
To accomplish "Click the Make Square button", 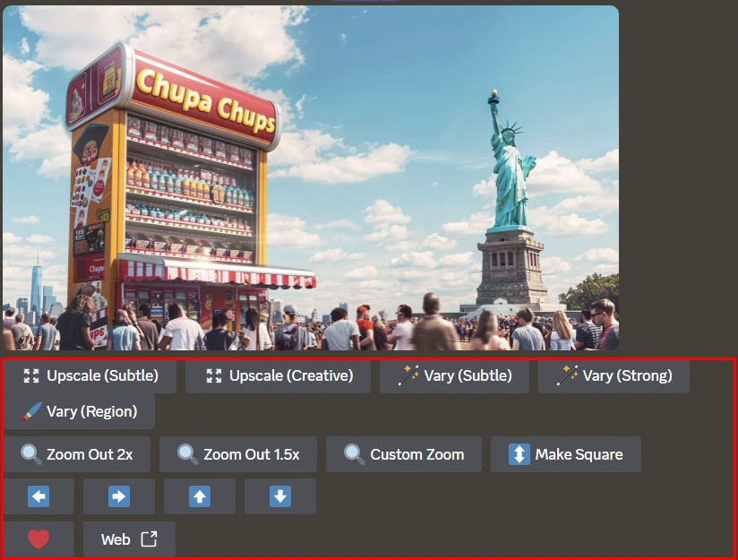I will click(566, 454).
